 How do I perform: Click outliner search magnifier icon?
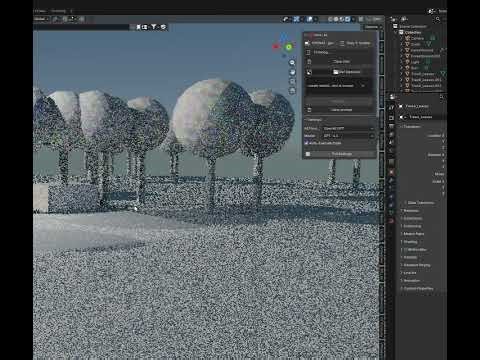pyautogui.click(x=437, y=20)
